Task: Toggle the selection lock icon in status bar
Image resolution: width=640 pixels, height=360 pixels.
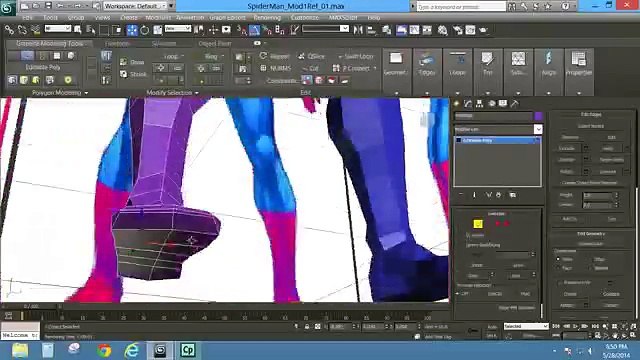Action: (x=307, y=327)
